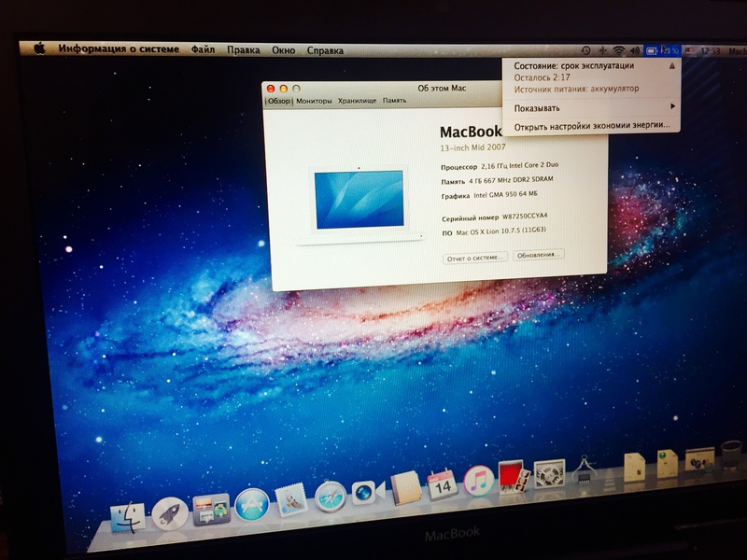747x560 pixels.
Task: Click highlighted battery status icon
Action: coord(662,50)
